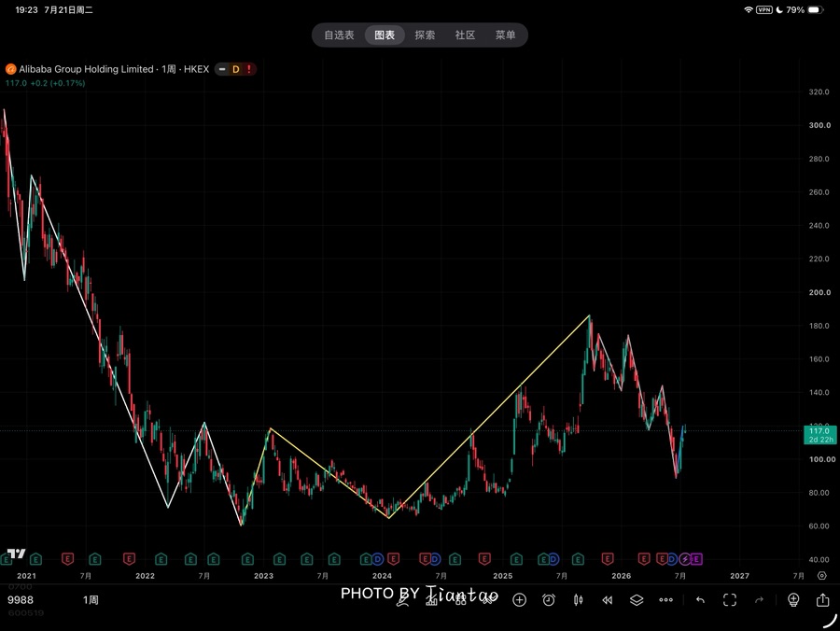
Task: Tap the 2026 time axis label
Action: pyautogui.click(x=621, y=576)
